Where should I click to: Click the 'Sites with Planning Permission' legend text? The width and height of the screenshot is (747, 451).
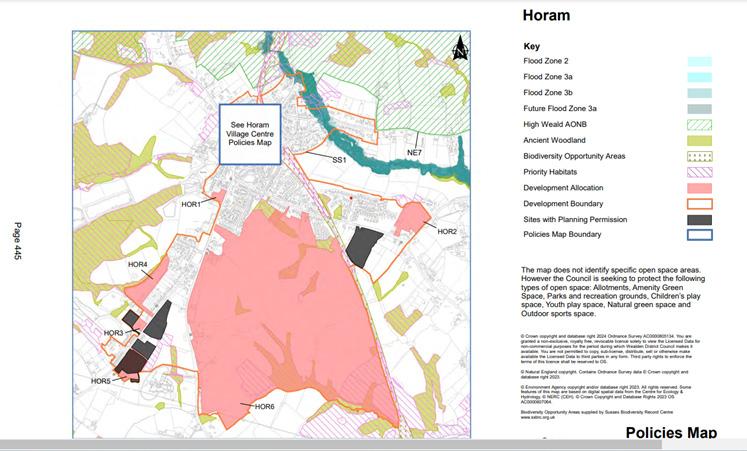click(x=575, y=220)
